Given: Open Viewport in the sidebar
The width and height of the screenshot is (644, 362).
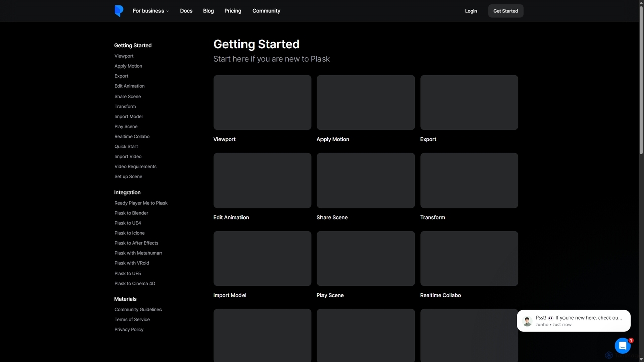Looking at the screenshot, I should point(124,56).
